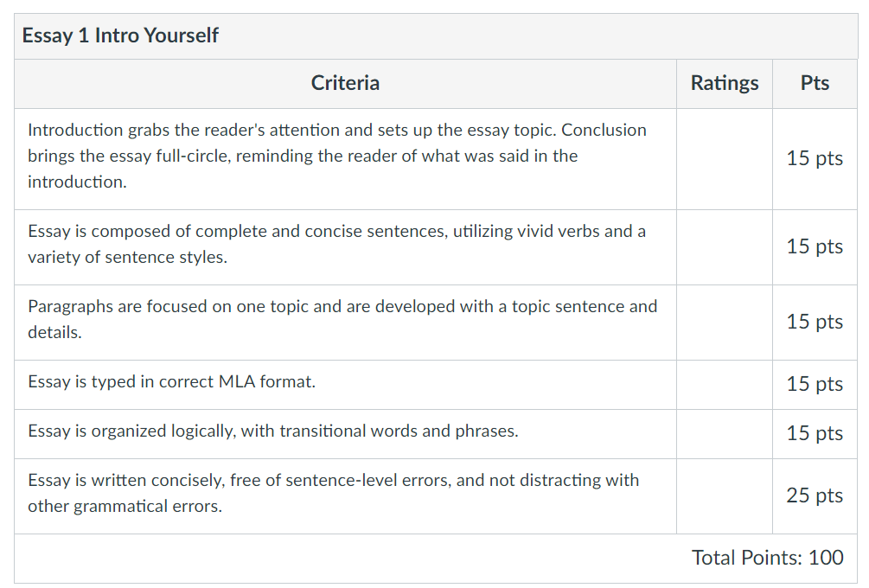Click the Ratings cell for vivid verbs criterion

pyautogui.click(x=725, y=247)
